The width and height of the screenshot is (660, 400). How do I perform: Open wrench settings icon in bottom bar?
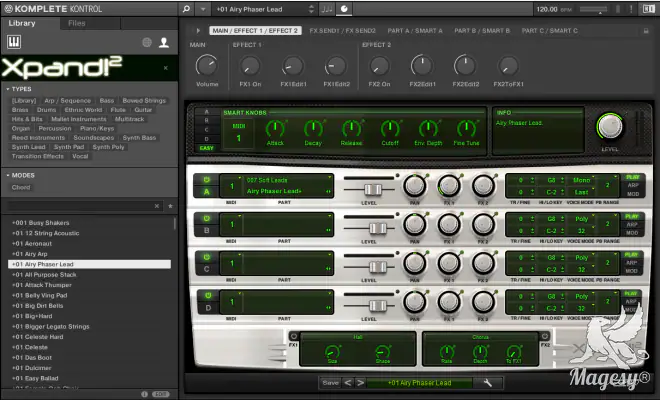point(487,383)
